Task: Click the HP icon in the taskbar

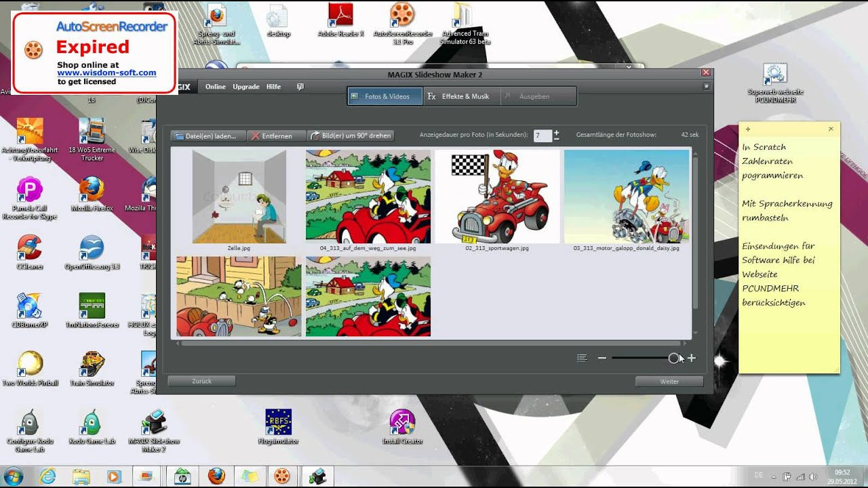Action: tap(182, 476)
